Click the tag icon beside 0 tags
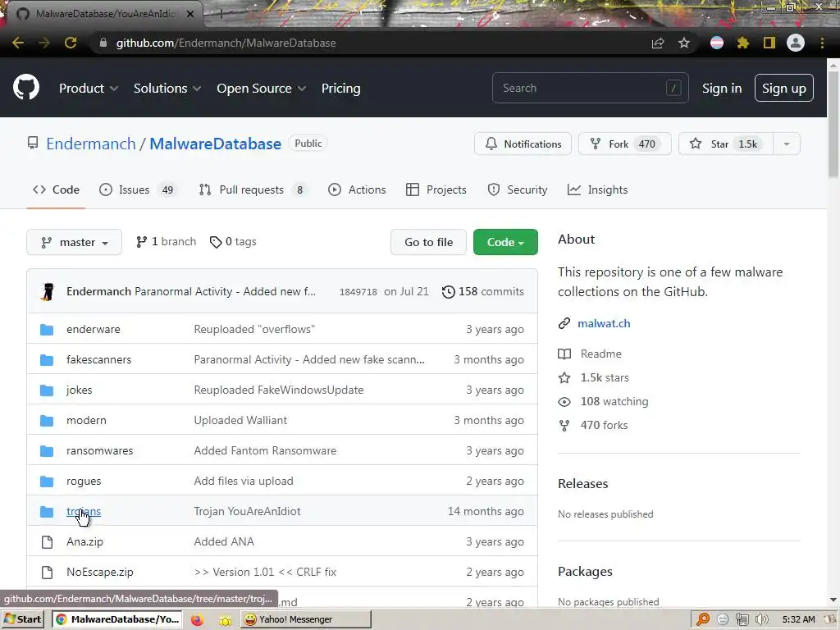Image resolution: width=840 pixels, height=630 pixels. [216, 242]
